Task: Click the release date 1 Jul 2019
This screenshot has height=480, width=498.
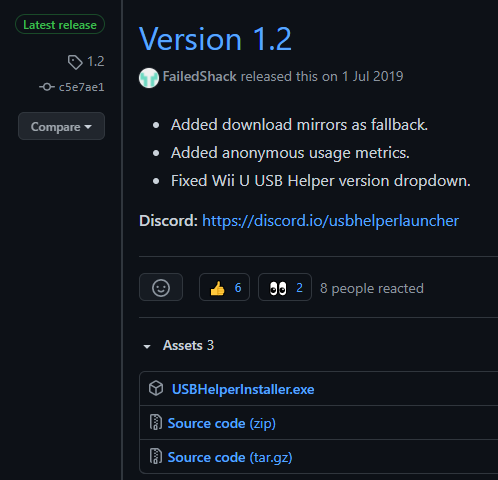Action: pyautogui.click(x=373, y=76)
